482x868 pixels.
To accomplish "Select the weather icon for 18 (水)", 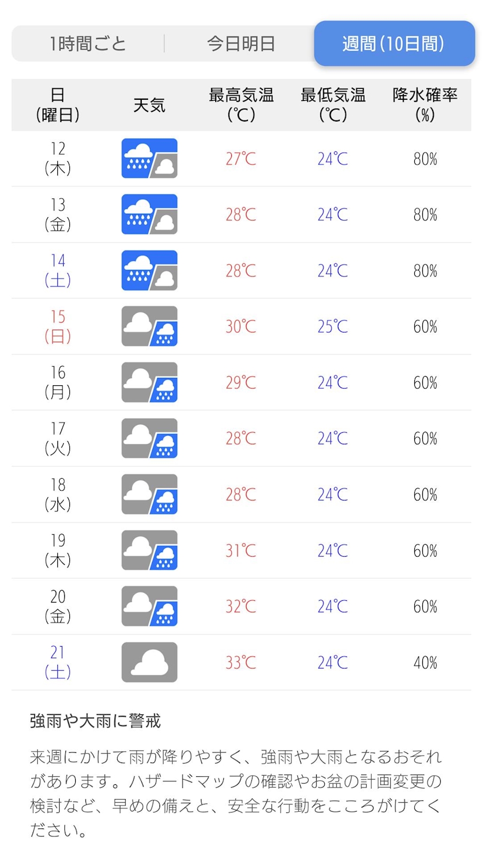I will (x=149, y=494).
